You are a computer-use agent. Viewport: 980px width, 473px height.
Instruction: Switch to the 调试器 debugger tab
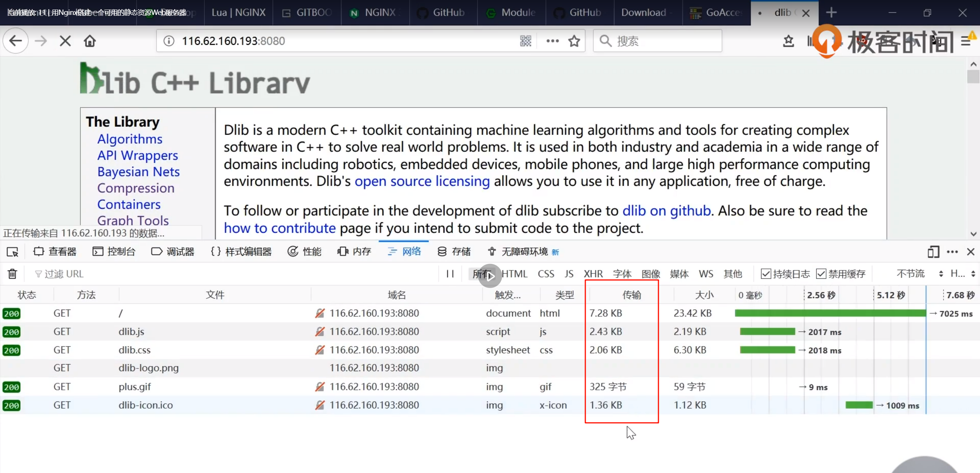click(x=173, y=252)
